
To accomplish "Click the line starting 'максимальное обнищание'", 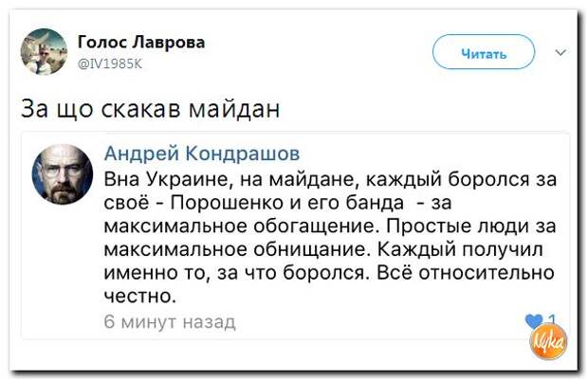I will click(x=323, y=249).
